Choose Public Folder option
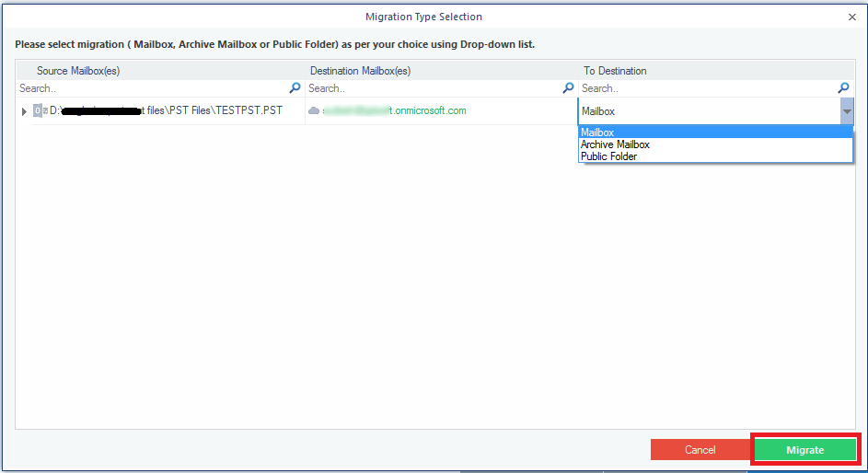Screen dimensions: 868x473 pos(715,156)
